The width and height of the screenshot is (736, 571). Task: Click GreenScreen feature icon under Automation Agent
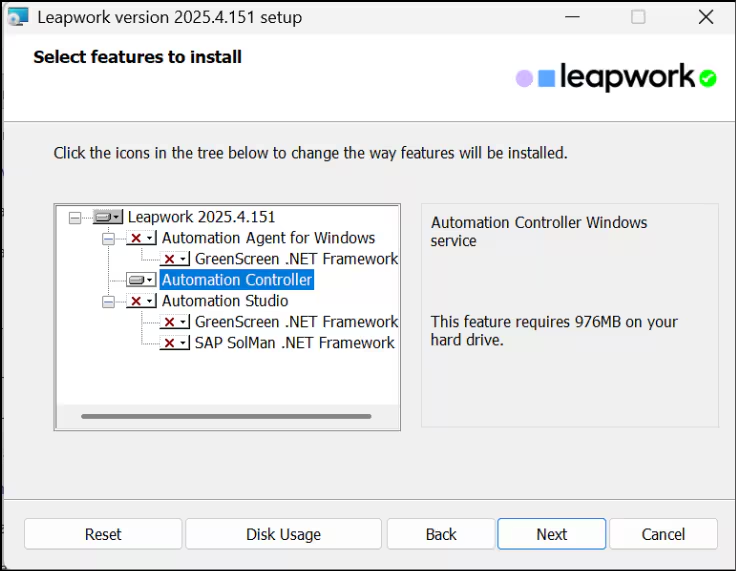[x=174, y=259]
